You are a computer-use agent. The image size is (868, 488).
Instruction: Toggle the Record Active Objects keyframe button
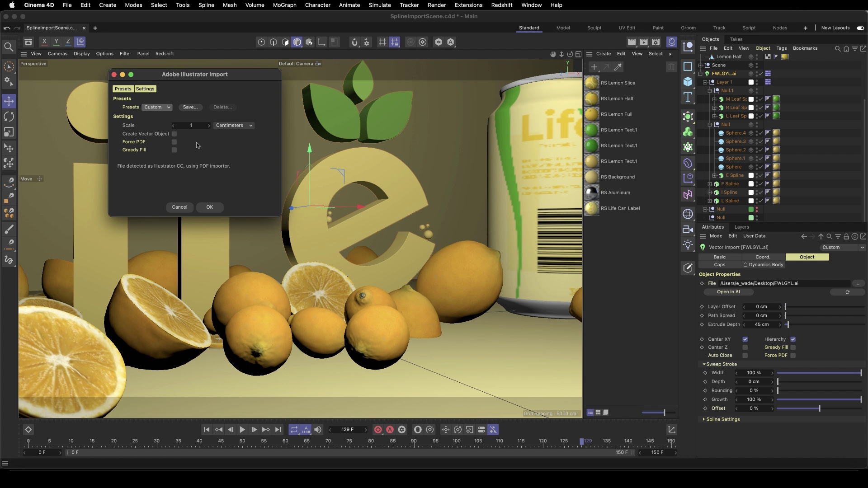(x=378, y=430)
